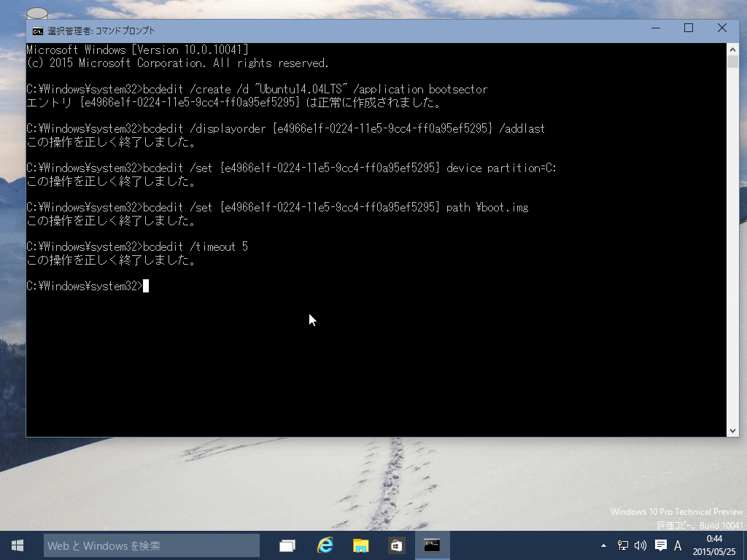
Task: Click the Web と Windows を検索 search box
Action: click(152, 545)
